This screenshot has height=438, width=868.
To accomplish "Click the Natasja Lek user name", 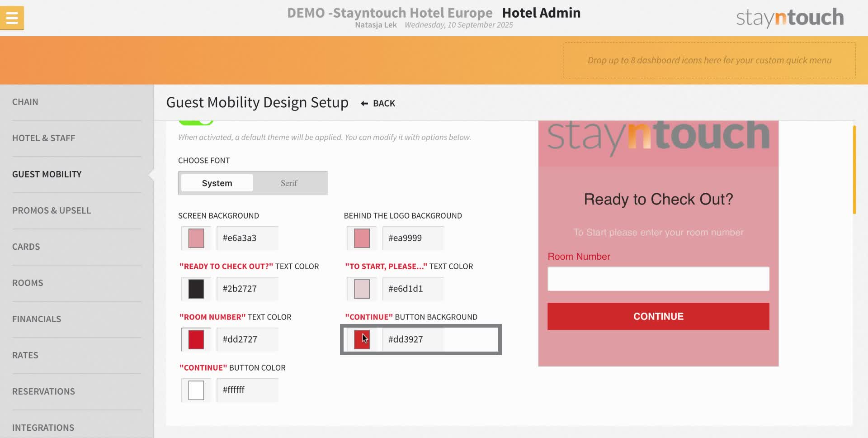I will point(376,25).
